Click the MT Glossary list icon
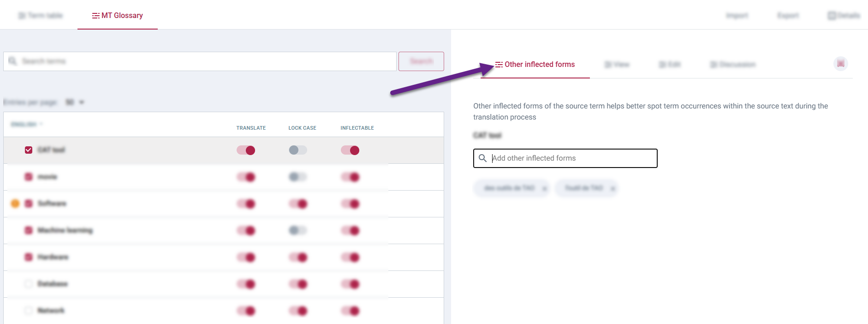The image size is (868, 324). 95,15
